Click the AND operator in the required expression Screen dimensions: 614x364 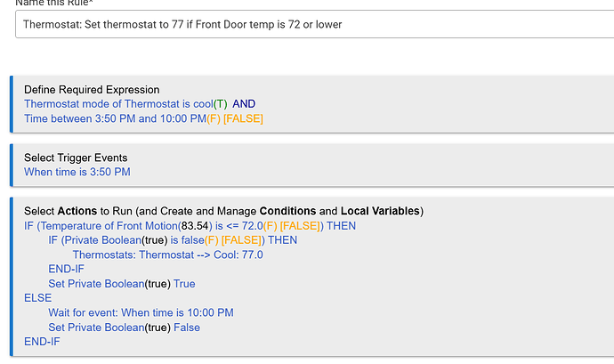[x=244, y=104]
